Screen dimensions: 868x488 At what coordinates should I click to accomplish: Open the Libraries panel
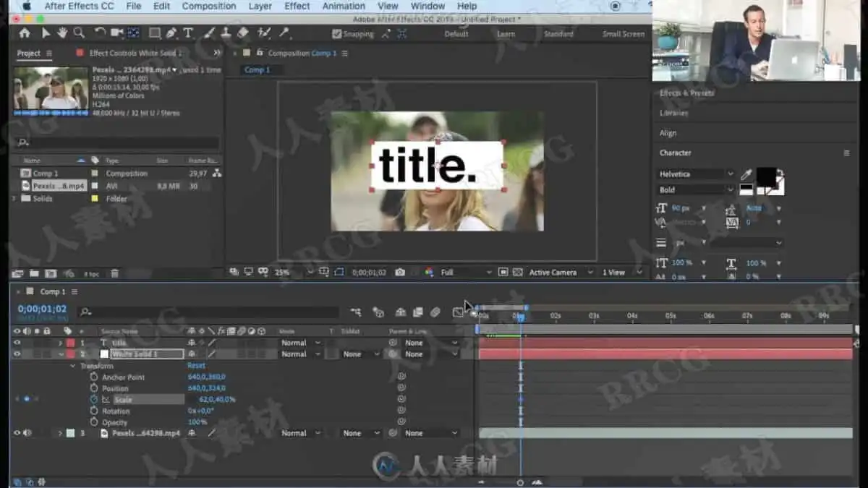674,113
